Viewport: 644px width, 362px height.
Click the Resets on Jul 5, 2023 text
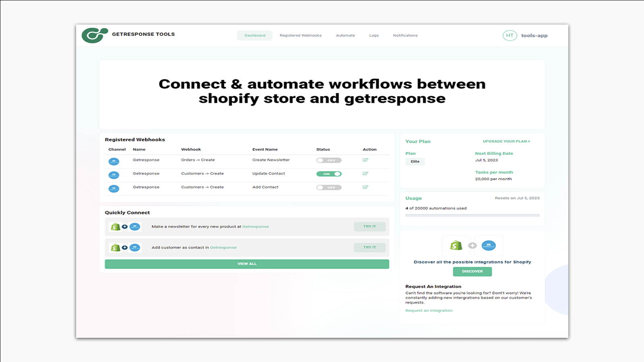click(x=517, y=198)
